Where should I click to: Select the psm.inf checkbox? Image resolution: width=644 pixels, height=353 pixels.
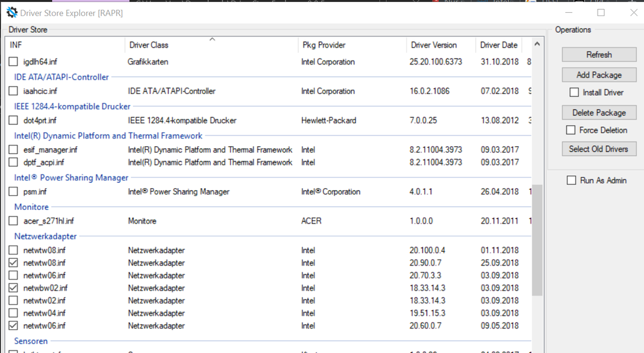click(x=14, y=191)
